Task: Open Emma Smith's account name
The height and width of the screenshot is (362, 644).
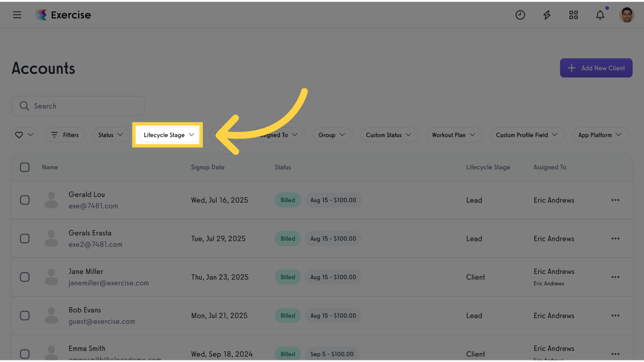Action: (87, 349)
